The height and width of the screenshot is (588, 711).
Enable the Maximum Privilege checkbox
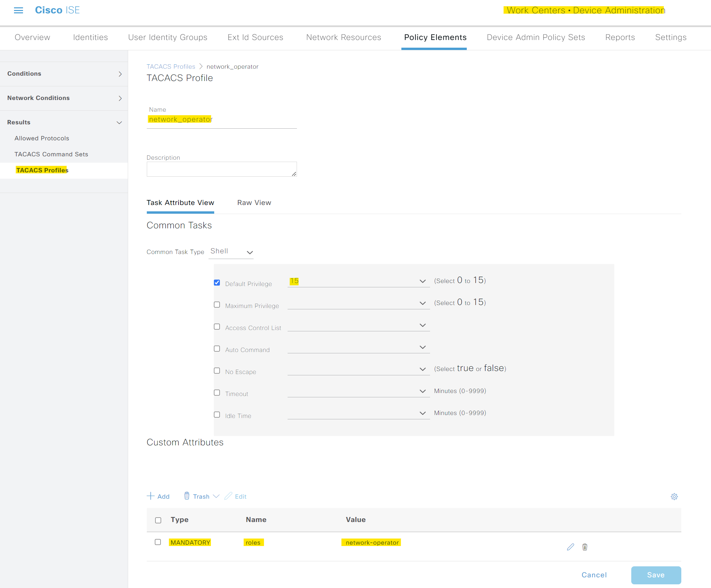click(217, 304)
